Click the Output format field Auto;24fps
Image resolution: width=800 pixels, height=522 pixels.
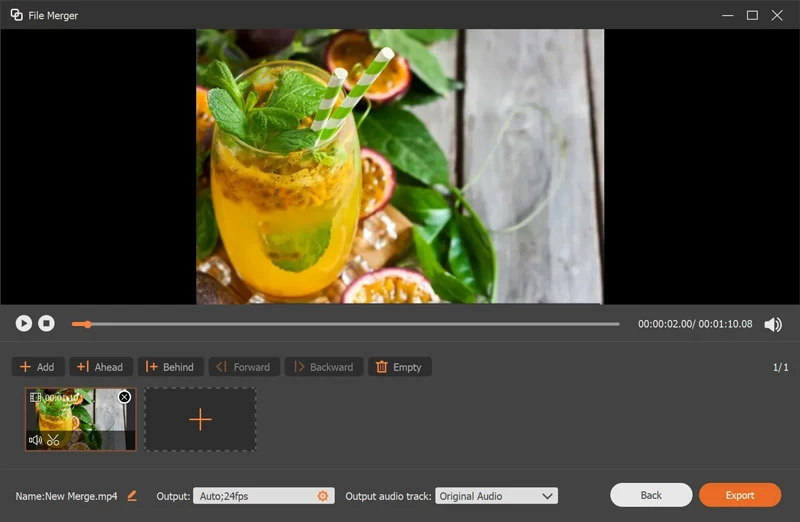264,496
